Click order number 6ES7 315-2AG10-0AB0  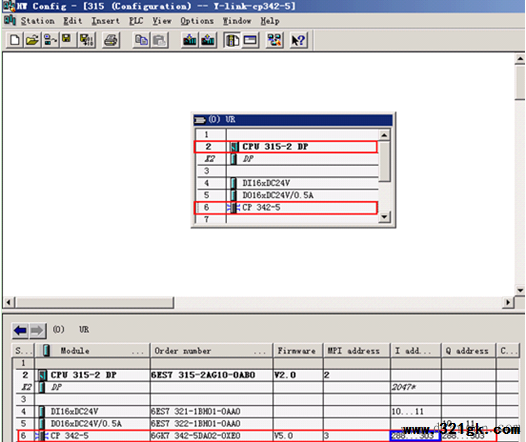tap(203, 375)
